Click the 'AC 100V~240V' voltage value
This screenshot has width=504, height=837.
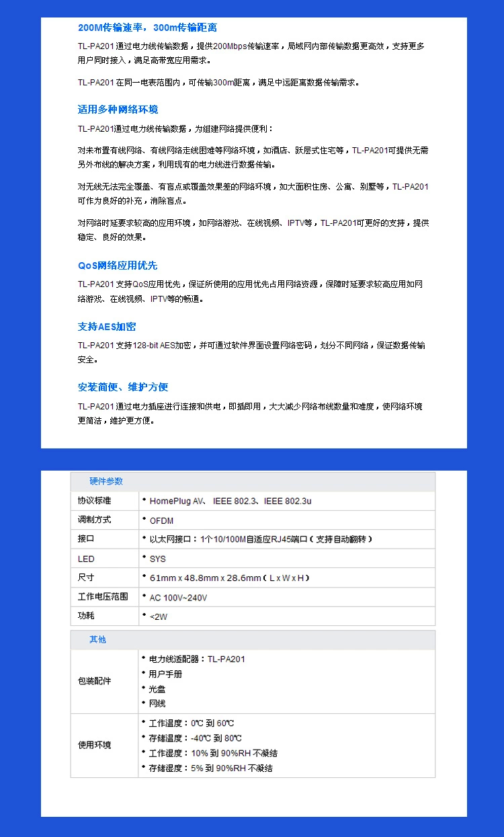[178, 598]
